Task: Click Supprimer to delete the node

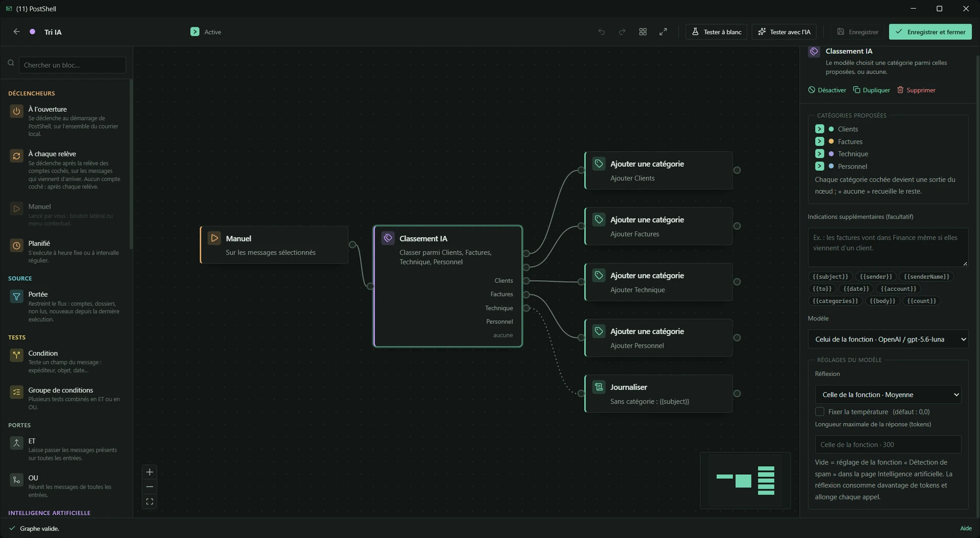Action: [x=916, y=90]
